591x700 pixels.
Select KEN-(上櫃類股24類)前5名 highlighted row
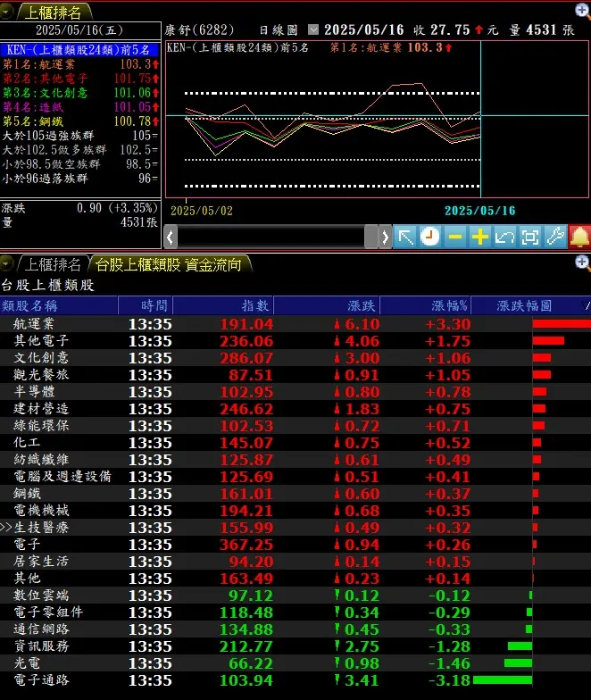[80, 50]
